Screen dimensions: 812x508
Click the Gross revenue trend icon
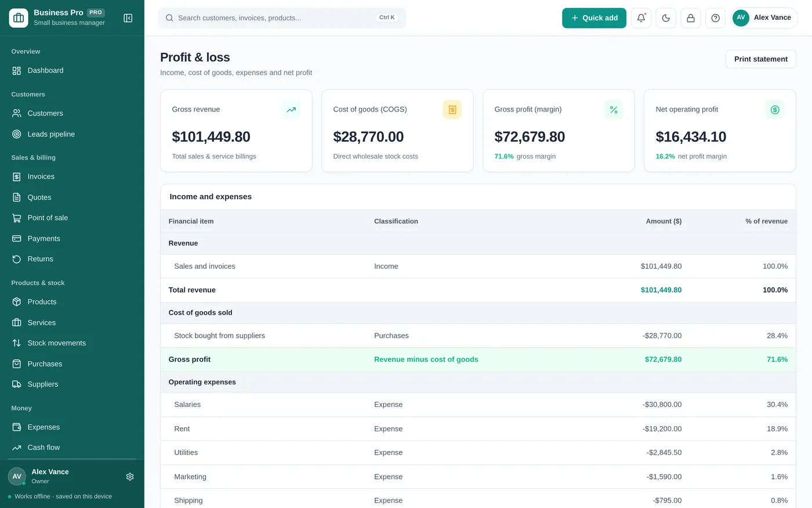[x=291, y=110]
